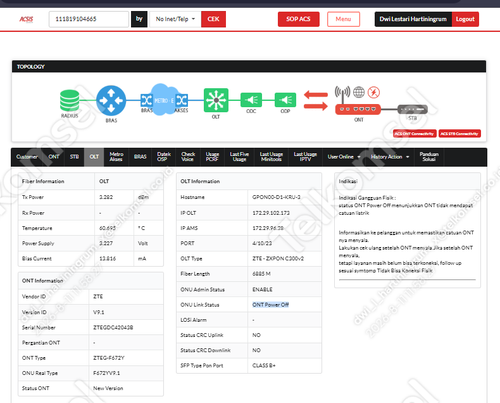
Task: Click the AKSES-side Metro switch icon
Action: pyautogui.click(x=181, y=100)
